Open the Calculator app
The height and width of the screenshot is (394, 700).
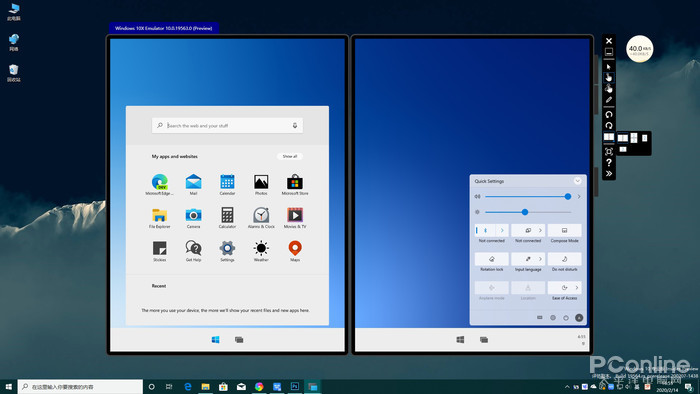pyautogui.click(x=227, y=218)
